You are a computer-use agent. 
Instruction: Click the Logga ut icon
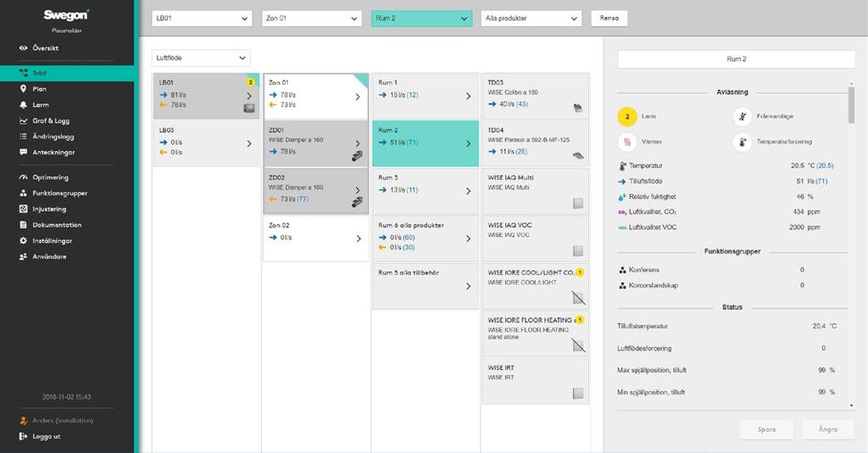click(23, 436)
